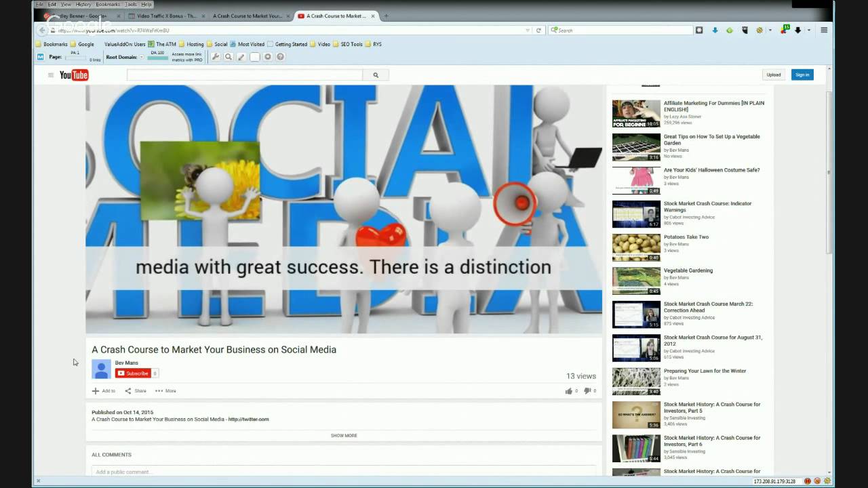Click the black down arrow toolbar icon

click(798, 30)
